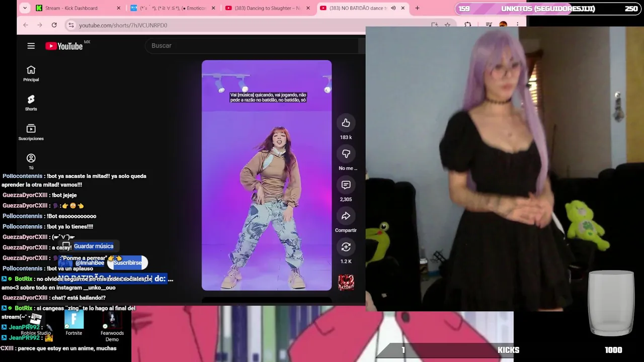Open the media control icon in toolbar
This screenshot has width=644, height=362.
[x=489, y=25]
